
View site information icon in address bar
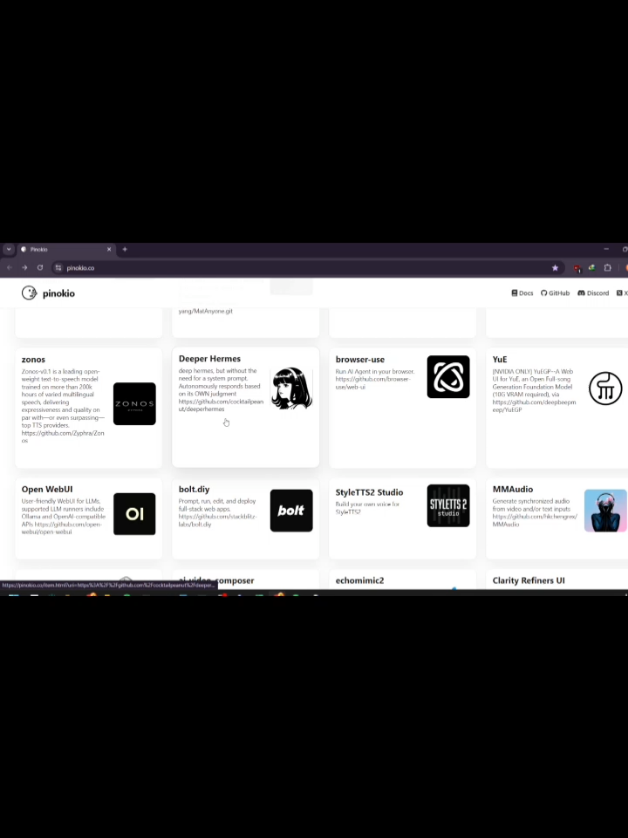[58, 268]
